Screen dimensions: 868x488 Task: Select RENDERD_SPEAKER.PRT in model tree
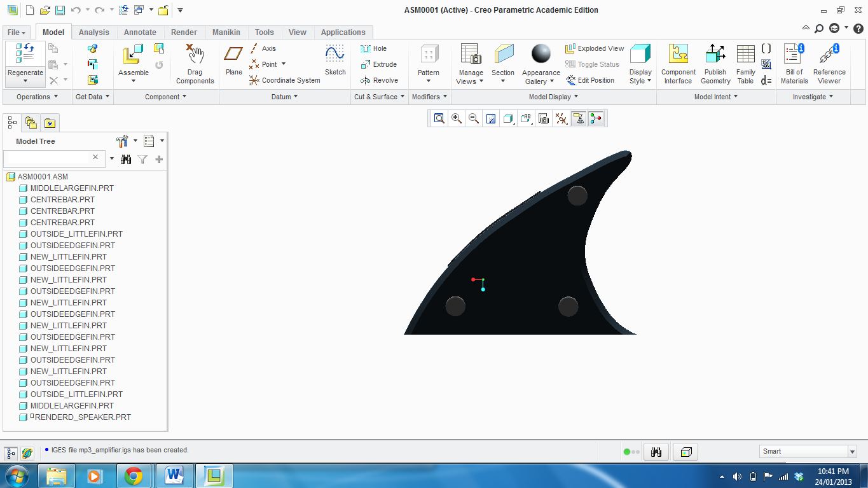click(83, 417)
